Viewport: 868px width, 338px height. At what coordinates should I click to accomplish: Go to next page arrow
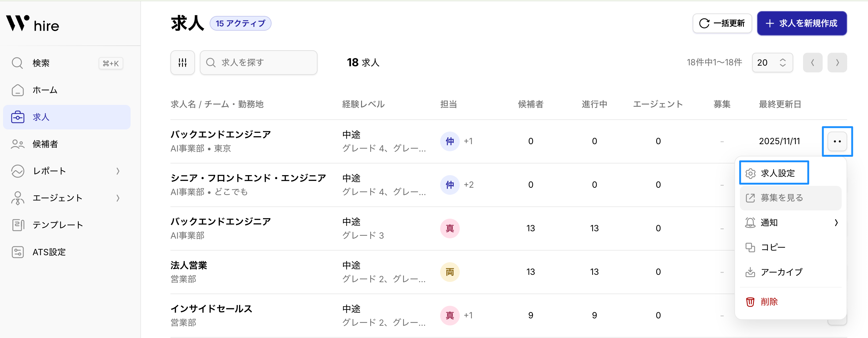point(837,62)
